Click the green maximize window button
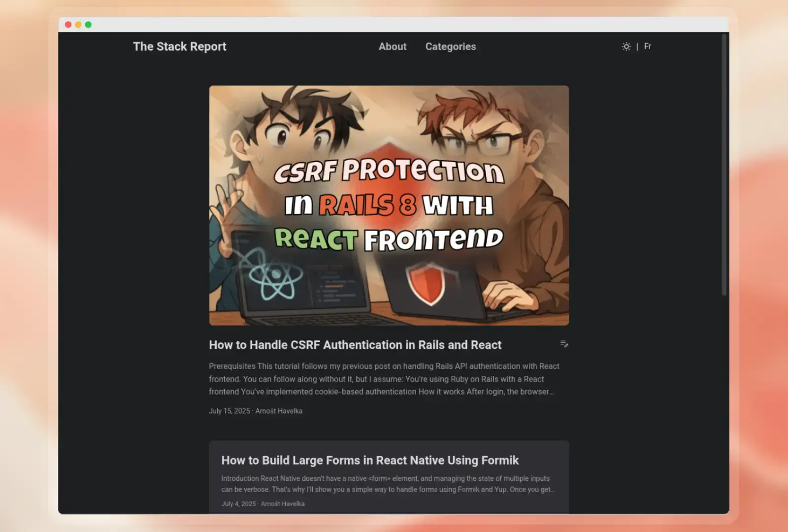This screenshot has height=532, width=788. click(88, 25)
